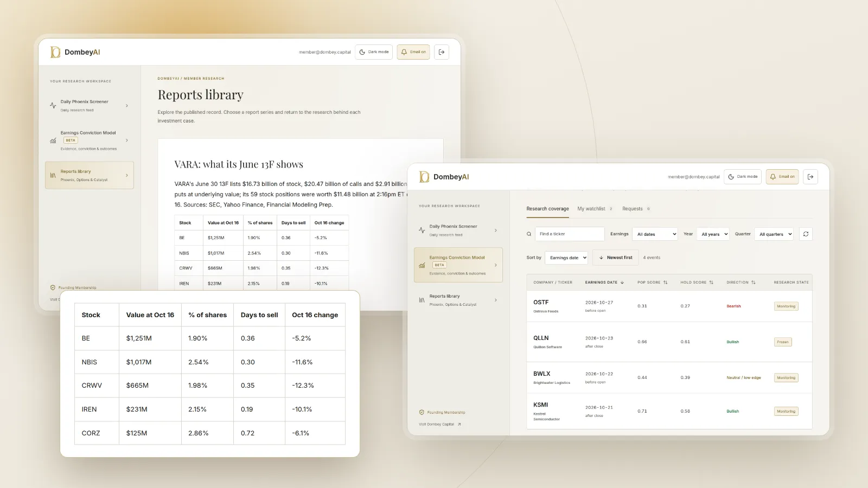Viewport: 868px width, 488px height.
Task: Click the CORZ cell in the enlarged table
Action: (x=97, y=433)
